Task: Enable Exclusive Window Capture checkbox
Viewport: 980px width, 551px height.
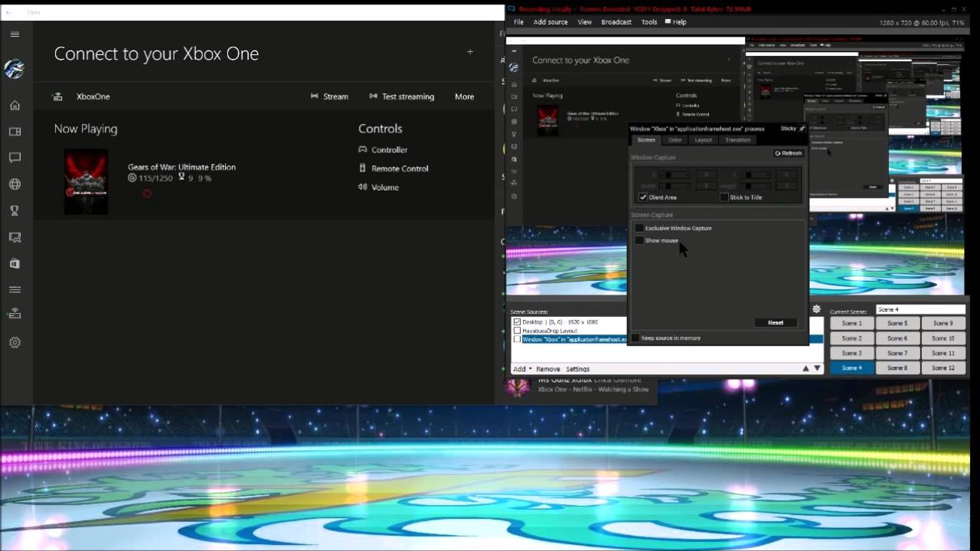Action: coord(639,228)
